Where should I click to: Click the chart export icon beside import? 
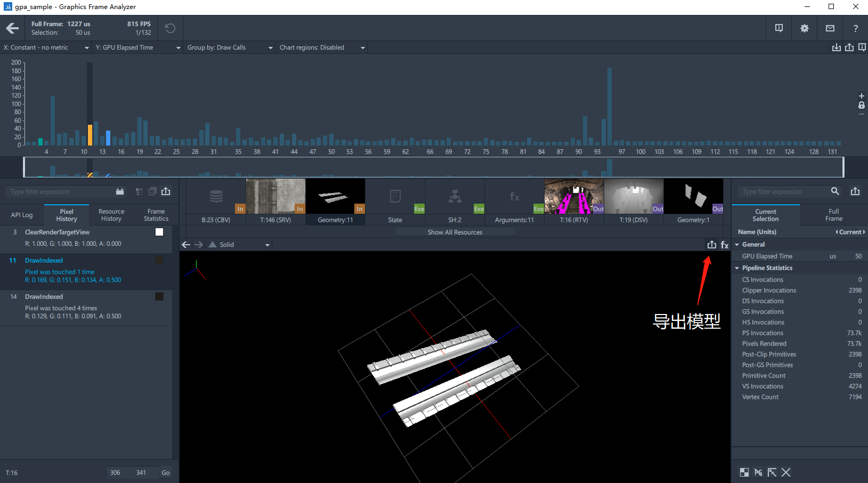pyautogui.click(x=849, y=47)
